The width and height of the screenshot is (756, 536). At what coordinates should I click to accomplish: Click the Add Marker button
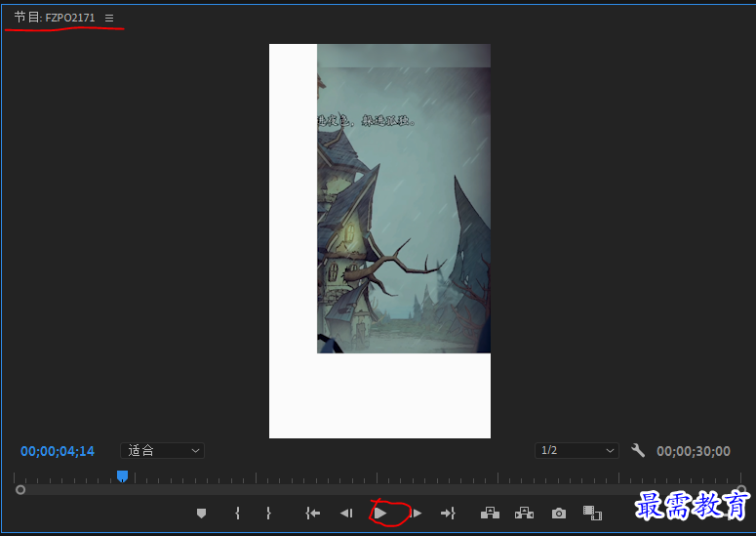202,514
